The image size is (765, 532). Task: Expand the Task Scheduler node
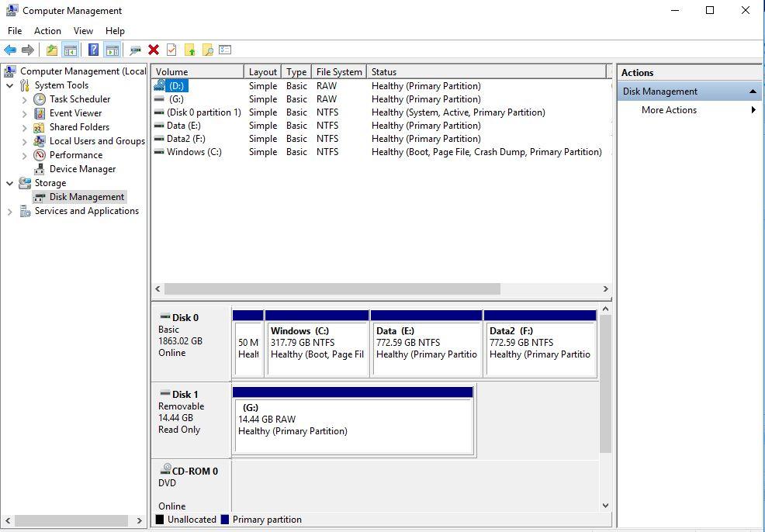pyautogui.click(x=24, y=99)
